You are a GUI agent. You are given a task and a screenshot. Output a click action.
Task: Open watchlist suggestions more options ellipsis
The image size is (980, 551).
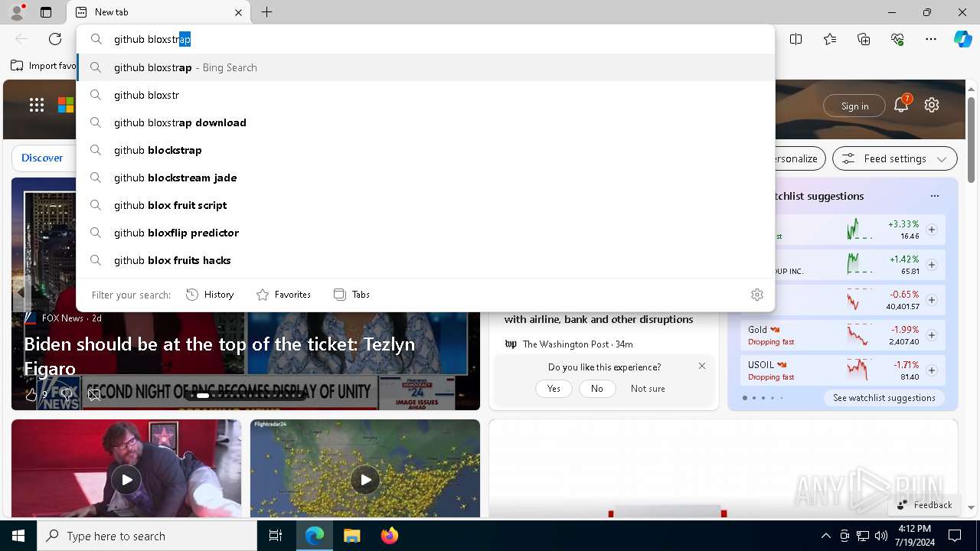coord(935,196)
